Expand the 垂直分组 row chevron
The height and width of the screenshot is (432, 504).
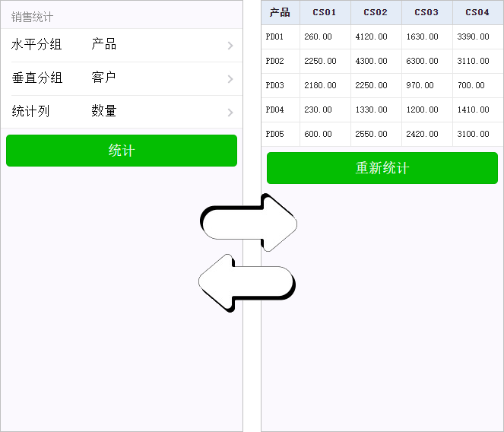point(230,79)
